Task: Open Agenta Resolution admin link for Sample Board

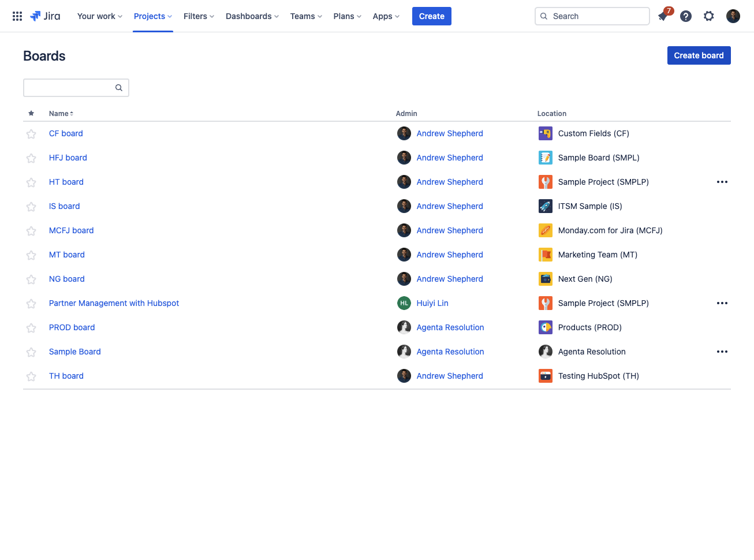Action: point(450,352)
